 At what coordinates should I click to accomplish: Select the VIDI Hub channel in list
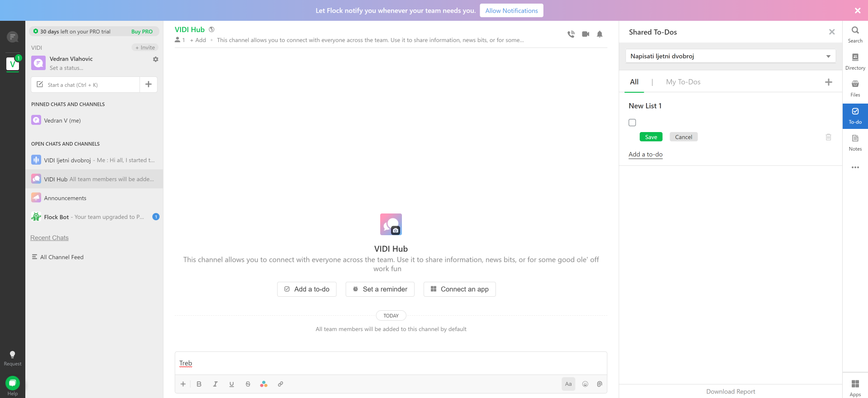tap(94, 179)
